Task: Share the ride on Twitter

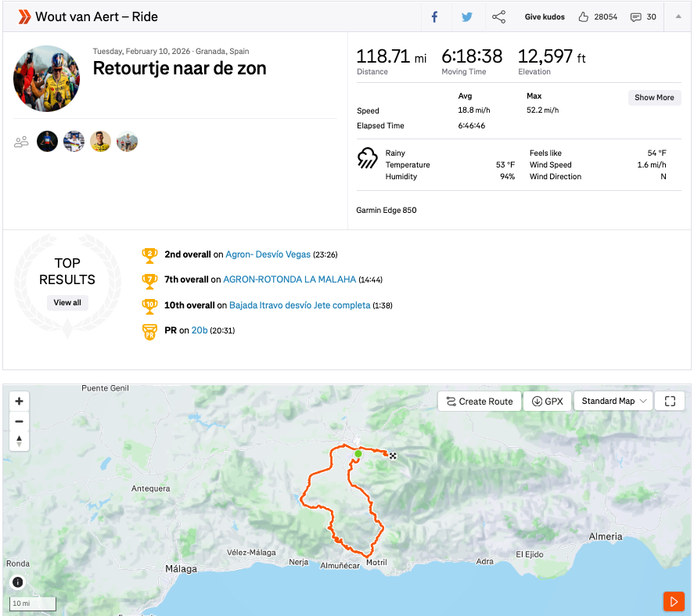Action: pyautogui.click(x=467, y=16)
